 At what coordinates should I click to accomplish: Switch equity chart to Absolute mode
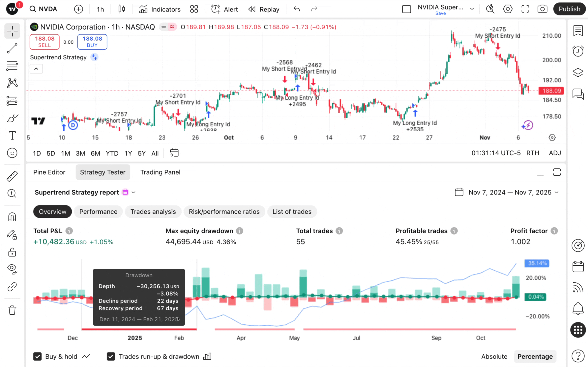[494, 356]
